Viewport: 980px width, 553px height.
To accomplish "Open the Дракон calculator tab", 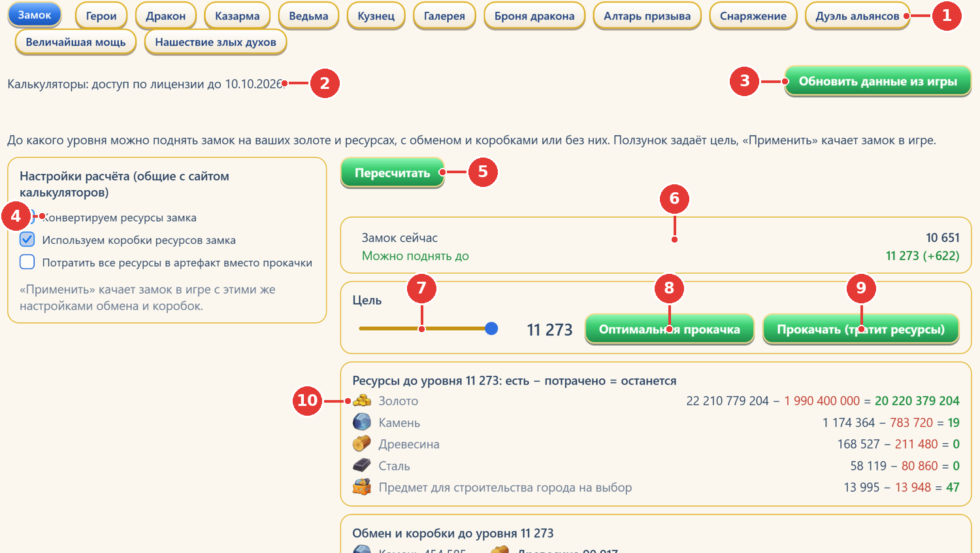I will click(166, 16).
